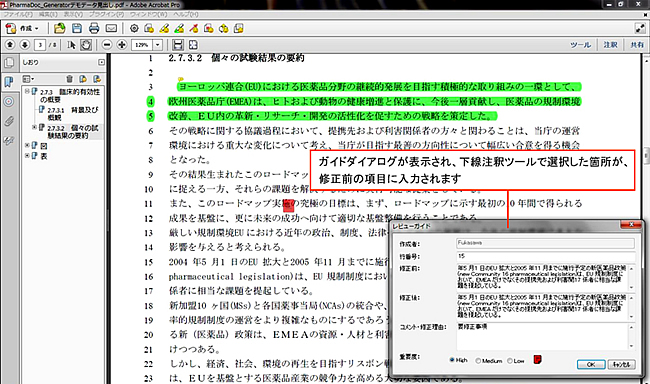The image size is (650, 384).
Task: Open the 注釈 comments pane
Action: [x=610, y=44]
